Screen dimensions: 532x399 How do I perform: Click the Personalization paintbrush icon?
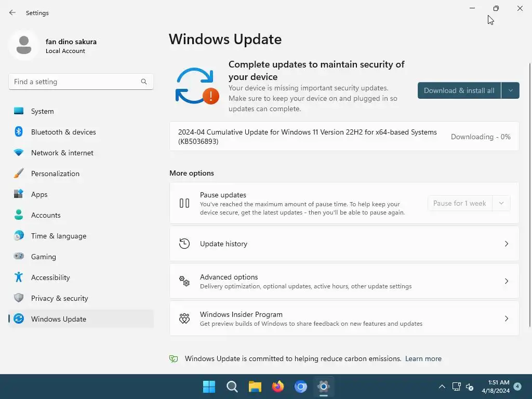pyautogui.click(x=19, y=174)
